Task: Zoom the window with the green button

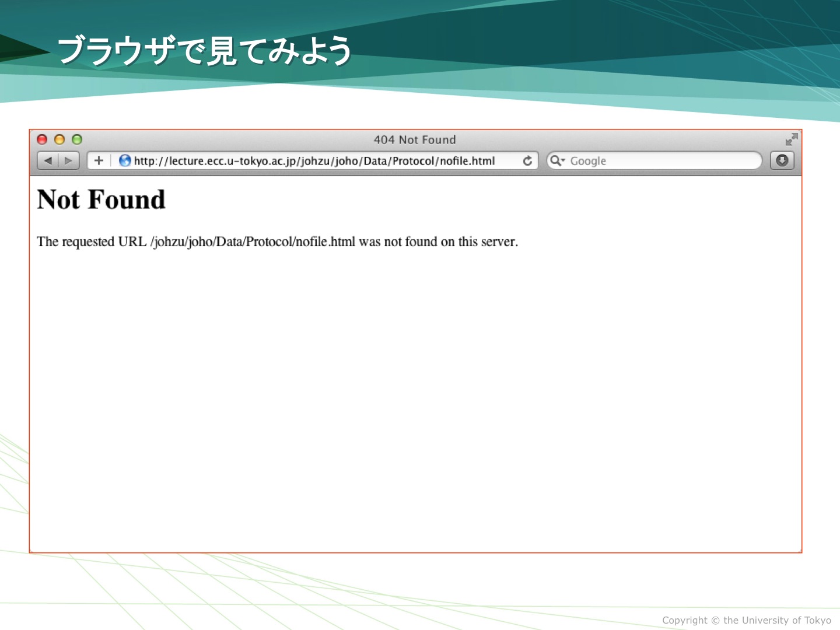Action: (77, 139)
